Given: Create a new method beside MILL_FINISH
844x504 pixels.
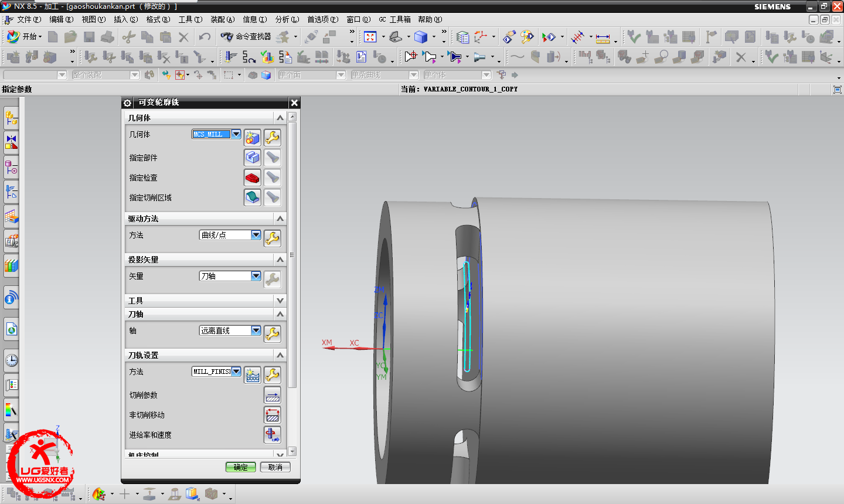Looking at the screenshot, I should [253, 375].
